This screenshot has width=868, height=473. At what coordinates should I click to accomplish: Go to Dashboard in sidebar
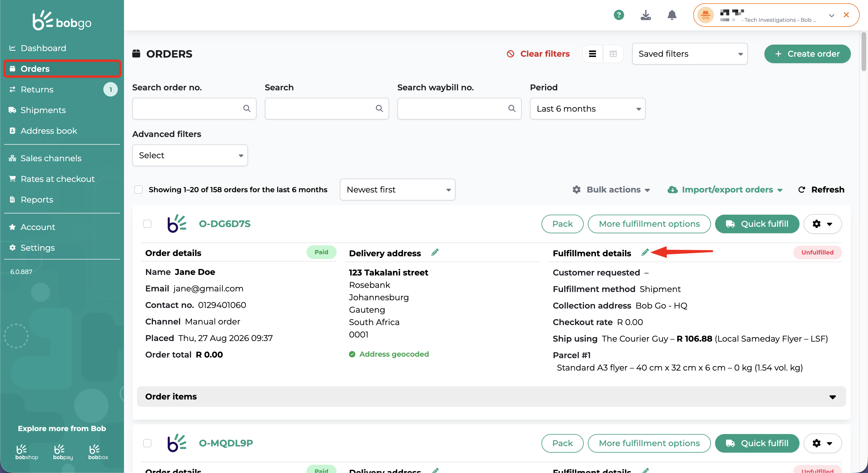pos(62,48)
